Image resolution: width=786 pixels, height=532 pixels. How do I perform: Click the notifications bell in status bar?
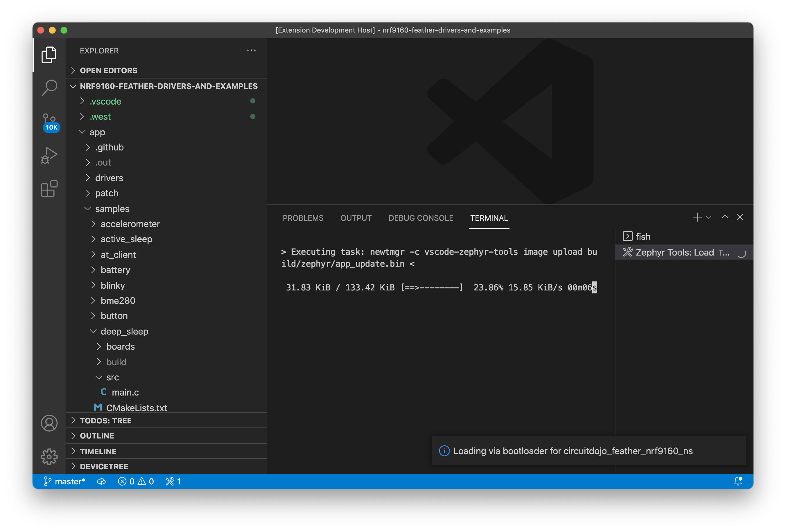pyautogui.click(x=738, y=481)
